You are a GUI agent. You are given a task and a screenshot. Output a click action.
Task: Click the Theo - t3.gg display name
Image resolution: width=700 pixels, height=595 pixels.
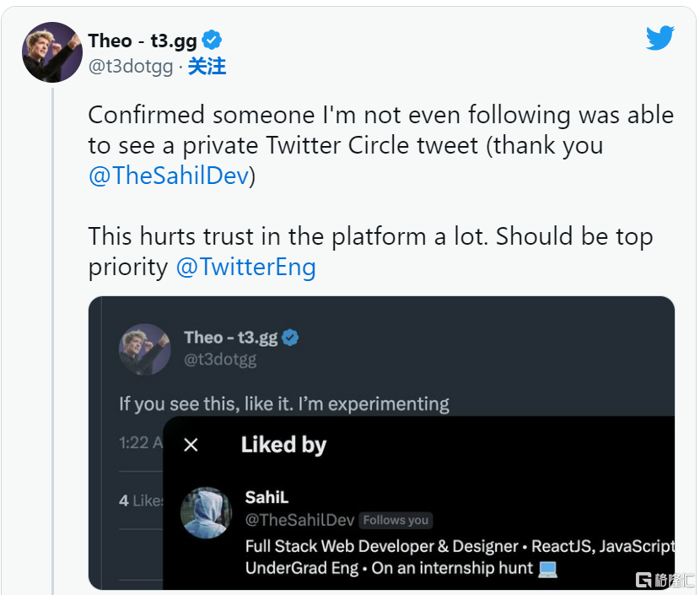tap(143, 41)
